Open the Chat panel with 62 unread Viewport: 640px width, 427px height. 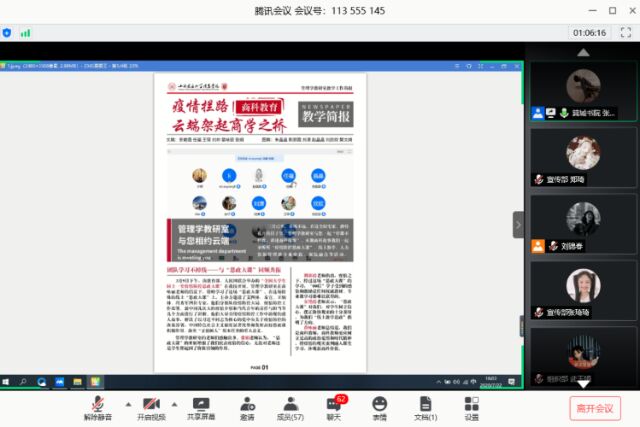click(334, 402)
